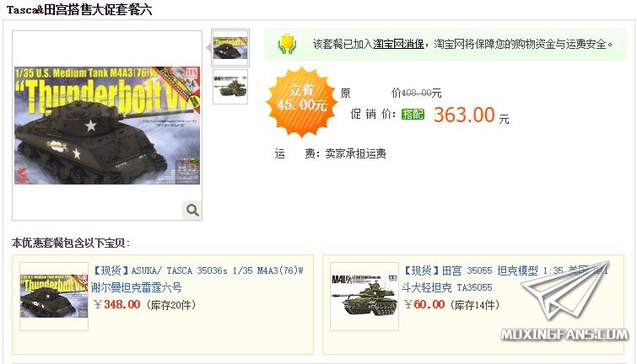Select the M41 tank thumbnail preview
637x364 pixels.
[x=230, y=87]
